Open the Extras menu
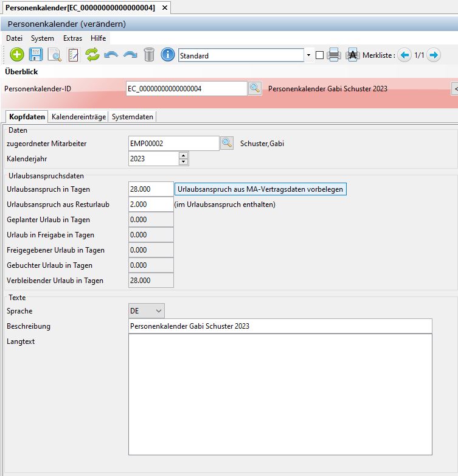 tap(72, 38)
